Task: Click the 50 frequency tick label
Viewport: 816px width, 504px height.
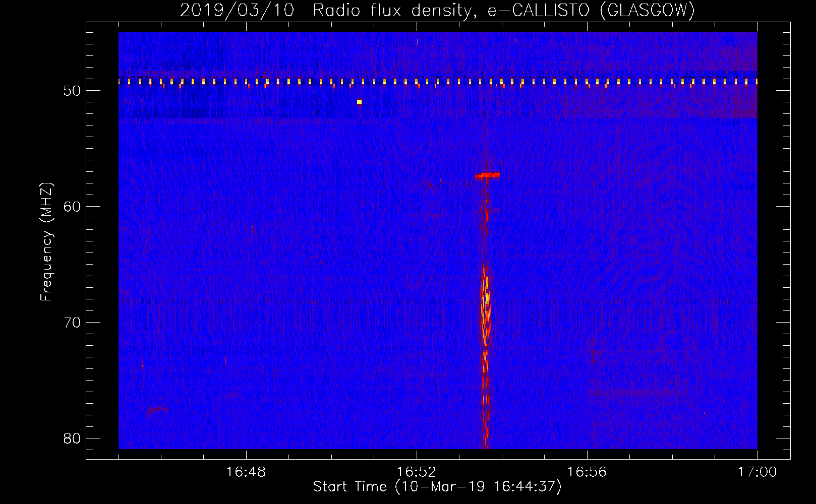Action: tap(73, 91)
